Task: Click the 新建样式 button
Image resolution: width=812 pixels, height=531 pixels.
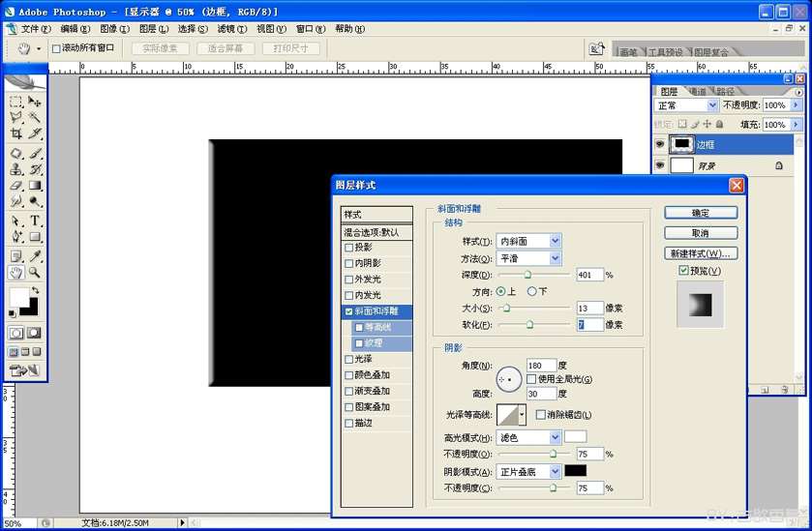Action: coord(701,253)
